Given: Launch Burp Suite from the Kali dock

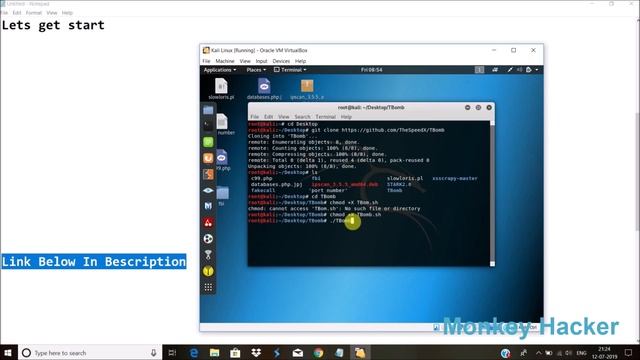Looking at the screenshot, I should (208, 158).
